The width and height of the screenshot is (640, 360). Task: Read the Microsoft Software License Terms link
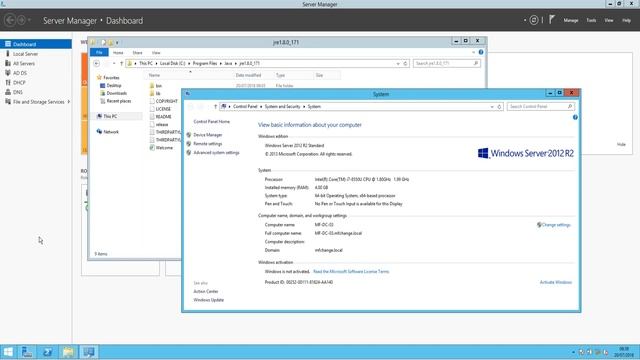tap(351, 271)
